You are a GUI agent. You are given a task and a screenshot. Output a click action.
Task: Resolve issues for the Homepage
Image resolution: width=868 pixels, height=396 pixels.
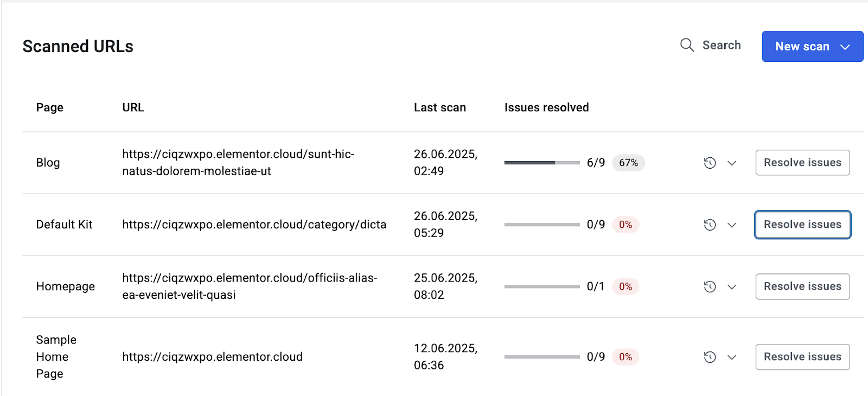click(802, 286)
